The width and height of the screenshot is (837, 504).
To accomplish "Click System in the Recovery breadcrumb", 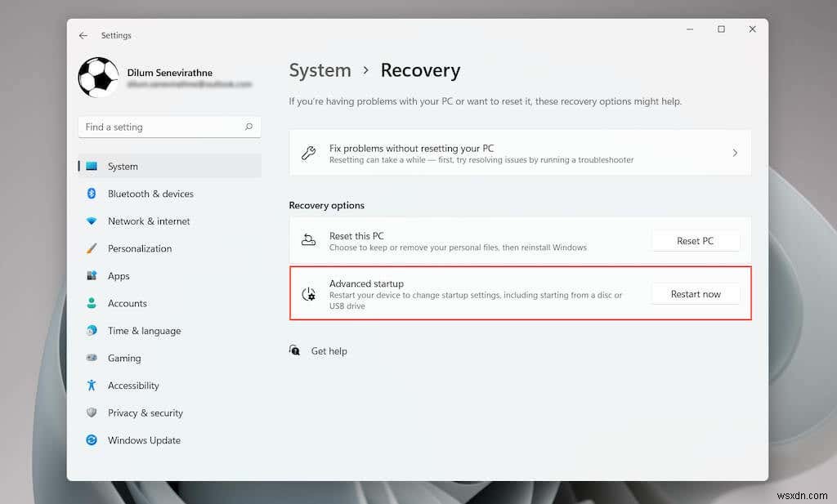I will pos(320,70).
